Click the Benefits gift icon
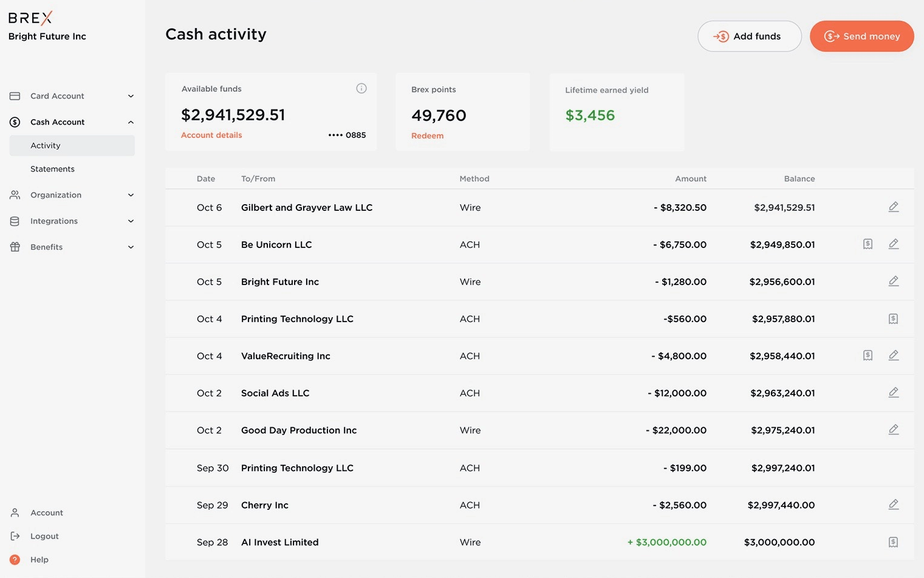Viewport: 924px width, 578px height. point(15,247)
